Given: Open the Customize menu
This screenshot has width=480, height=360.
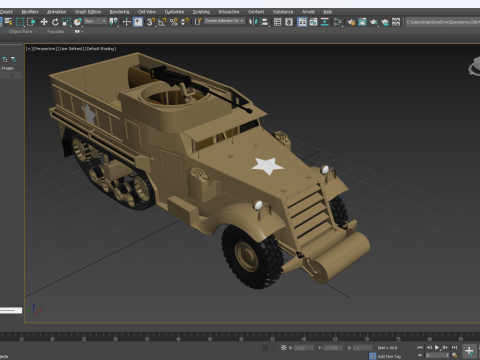Looking at the screenshot, I should tap(174, 12).
